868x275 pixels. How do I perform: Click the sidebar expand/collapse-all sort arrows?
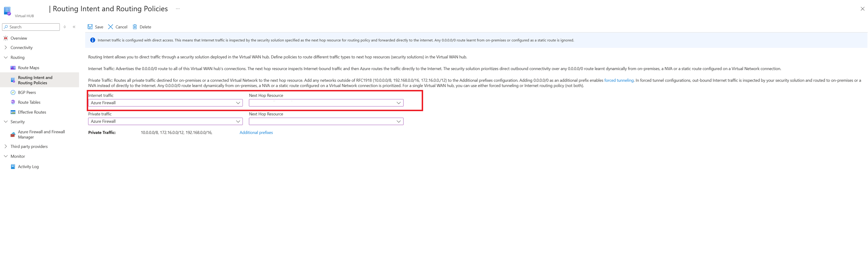tap(65, 27)
